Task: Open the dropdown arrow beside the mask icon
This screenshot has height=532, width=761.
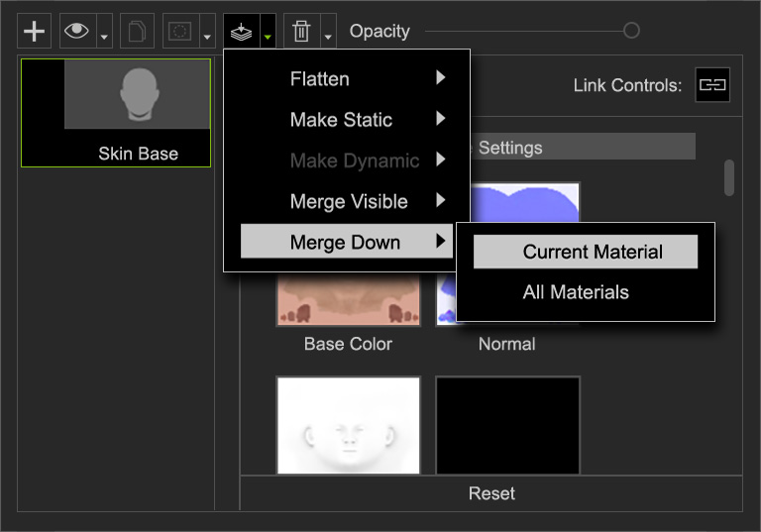Action: pos(207,37)
